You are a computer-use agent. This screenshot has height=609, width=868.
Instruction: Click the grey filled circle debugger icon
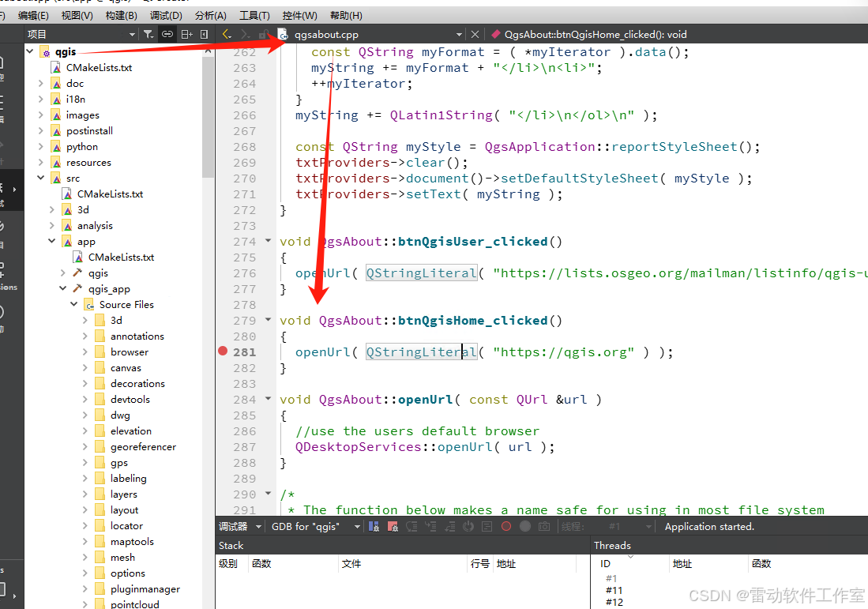coord(524,527)
